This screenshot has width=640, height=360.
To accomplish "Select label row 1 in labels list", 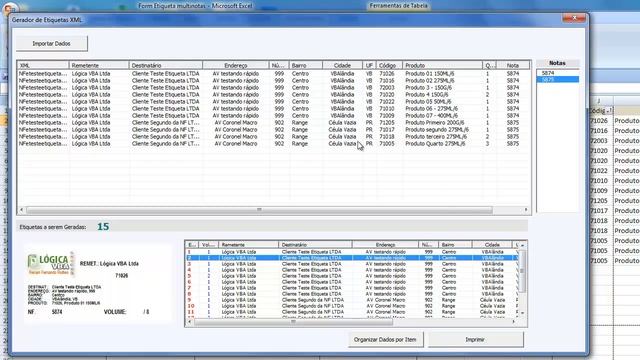I will [x=352, y=252].
